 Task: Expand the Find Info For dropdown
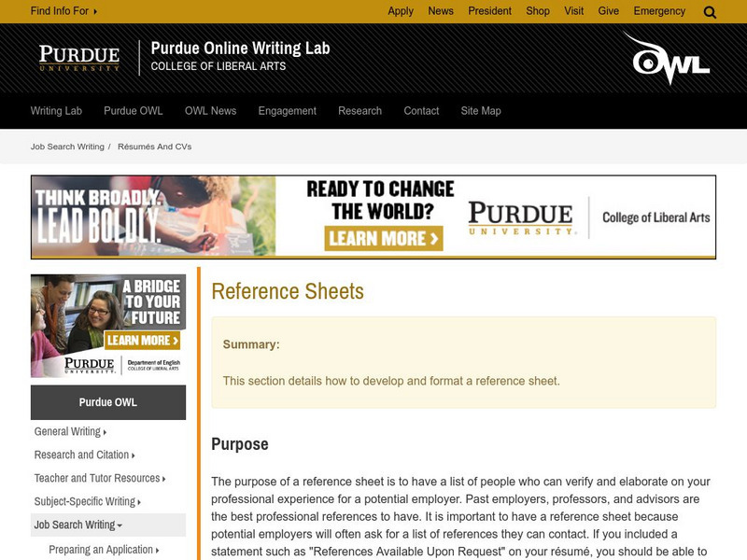[x=63, y=11]
